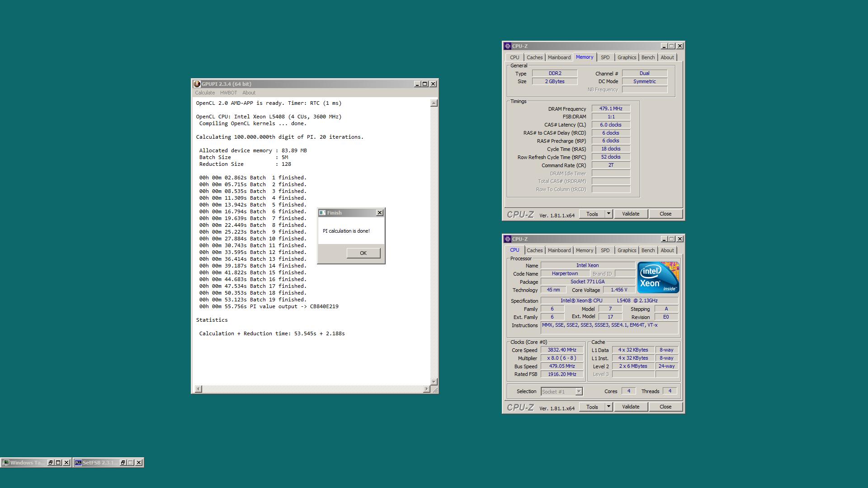This screenshot has height=488, width=868.
Task: Minimize the CPU-Z Memory window
Action: pos(664,46)
